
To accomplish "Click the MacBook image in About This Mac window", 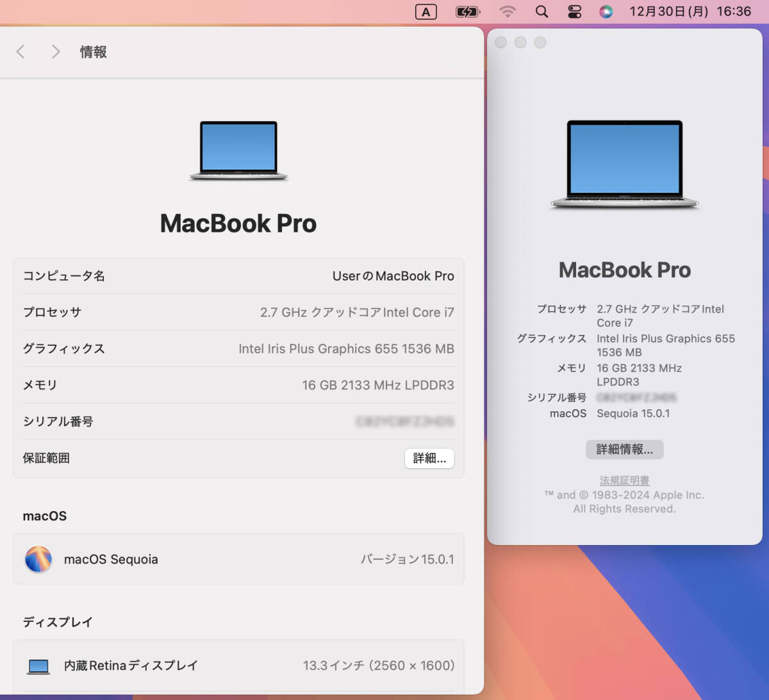I will (625, 165).
